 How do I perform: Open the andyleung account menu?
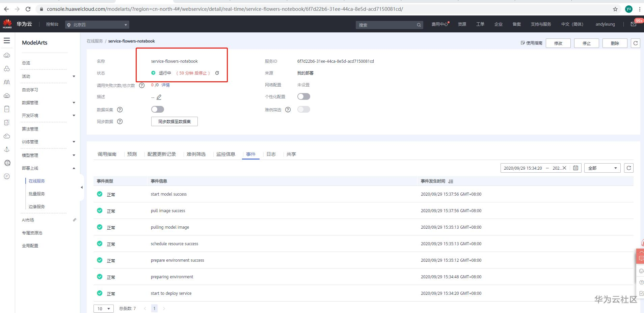click(x=605, y=24)
